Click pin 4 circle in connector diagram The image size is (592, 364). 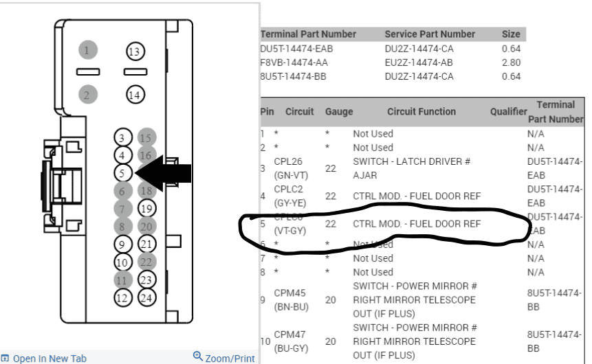[x=122, y=155]
